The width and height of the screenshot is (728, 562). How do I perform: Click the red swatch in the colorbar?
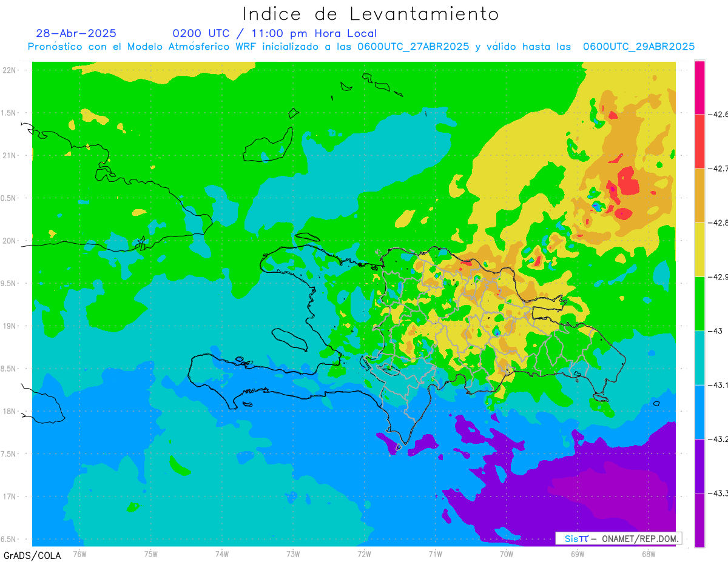(699, 141)
